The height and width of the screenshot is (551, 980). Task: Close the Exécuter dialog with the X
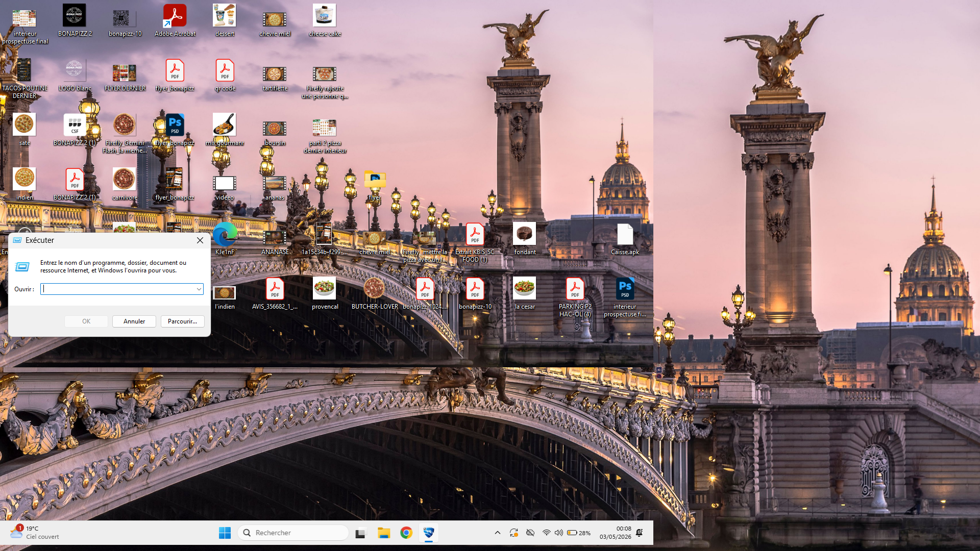coord(200,240)
